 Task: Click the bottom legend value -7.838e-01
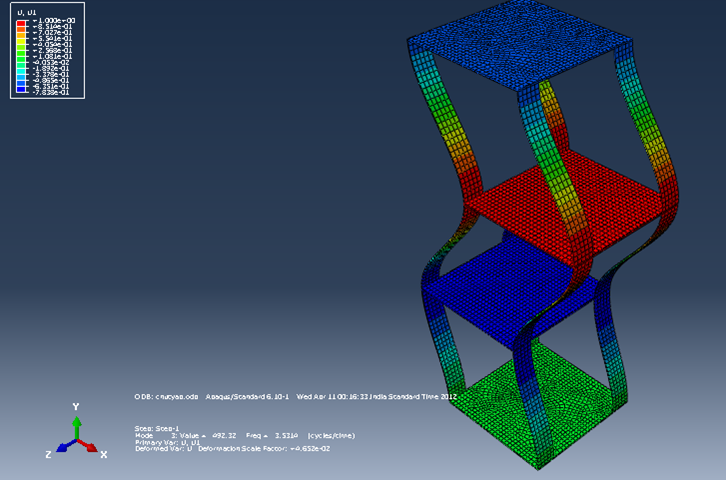[51, 92]
